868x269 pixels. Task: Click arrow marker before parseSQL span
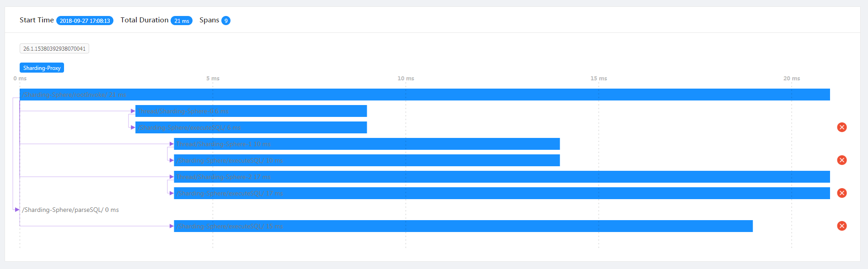pos(17,210)
